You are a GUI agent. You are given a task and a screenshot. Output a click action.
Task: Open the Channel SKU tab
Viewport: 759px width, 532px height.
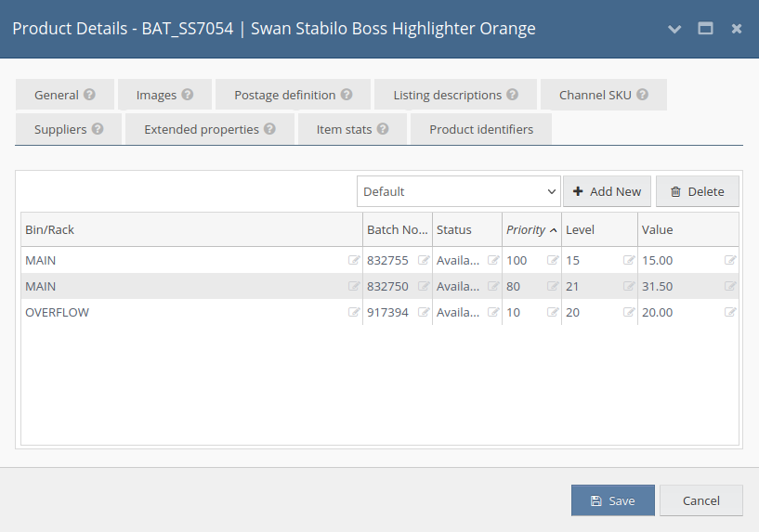(604, 95)
